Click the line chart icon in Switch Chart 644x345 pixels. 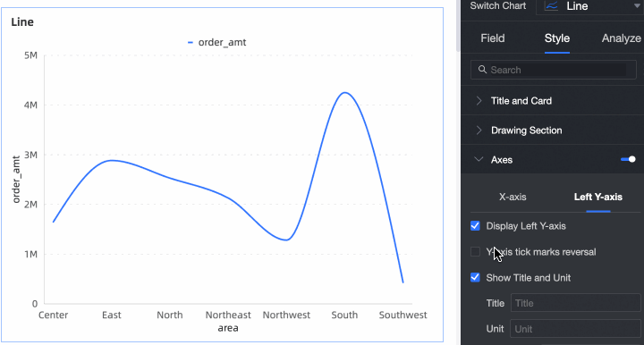pos(551,5)
